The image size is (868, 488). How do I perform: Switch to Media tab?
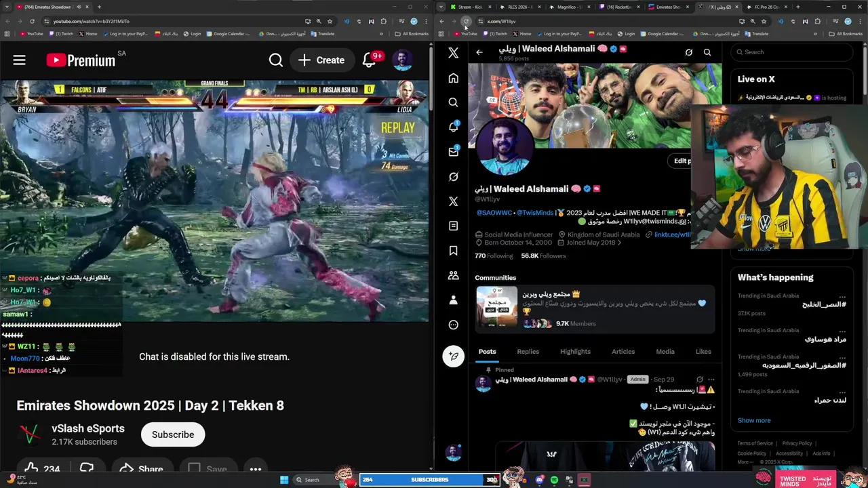coord(665,352)
